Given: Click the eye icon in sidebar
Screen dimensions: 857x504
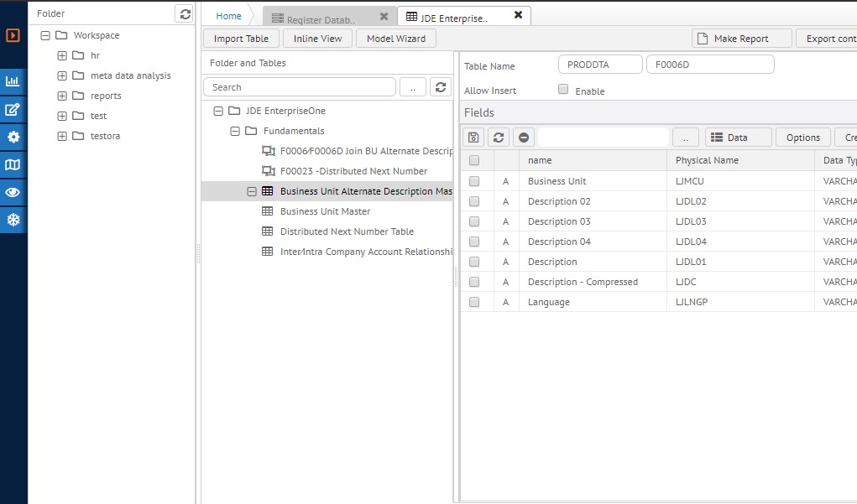Looking at the screenshot, I should coord(13,192).
